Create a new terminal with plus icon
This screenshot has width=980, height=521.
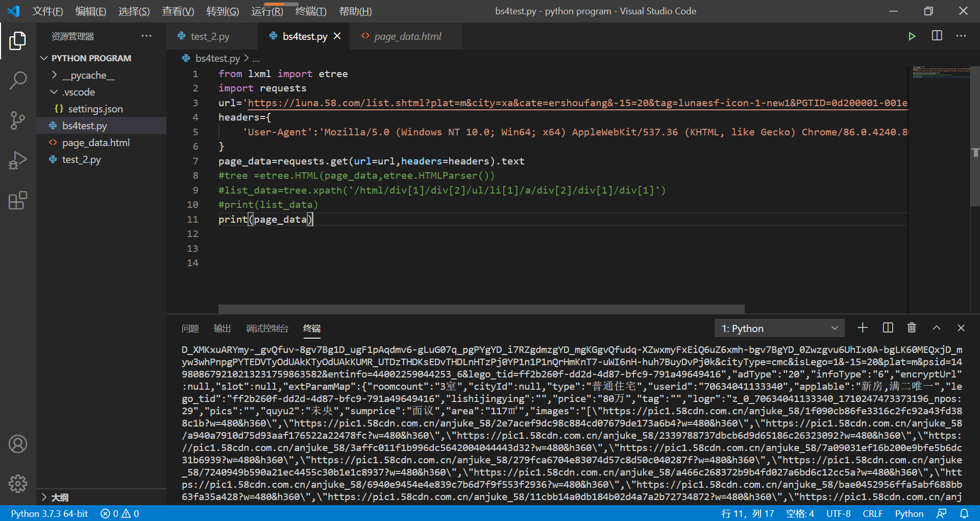click(863, 328)
